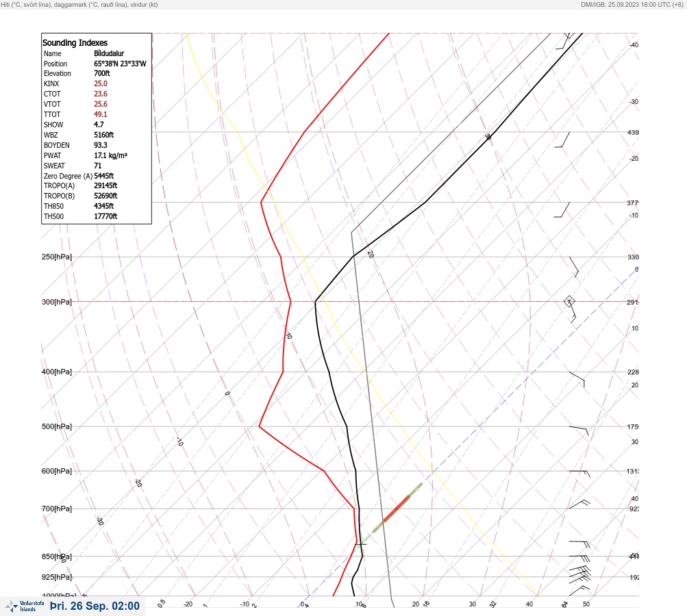
Task: Click the temperature axis label 30 at bottom
Action: pos(473,604)
